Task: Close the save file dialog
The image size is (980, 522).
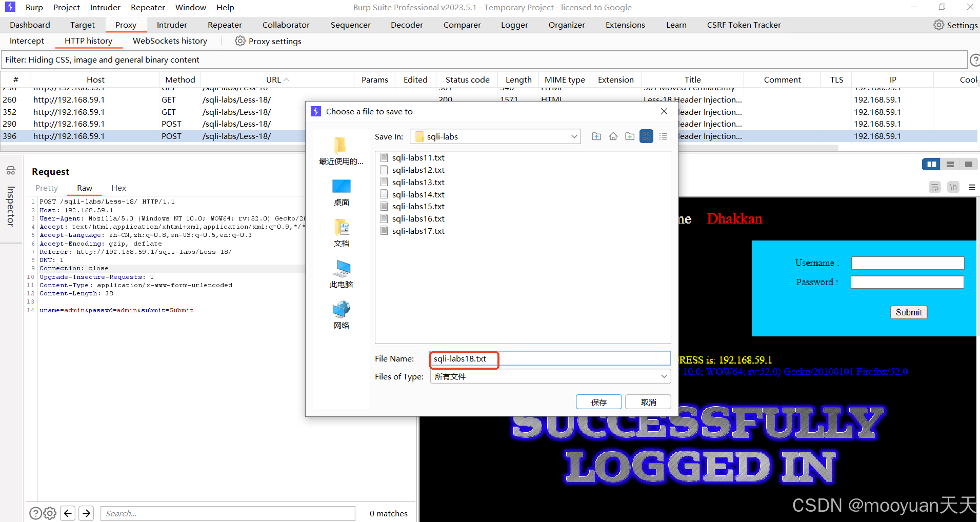Action: pos(664,111)
